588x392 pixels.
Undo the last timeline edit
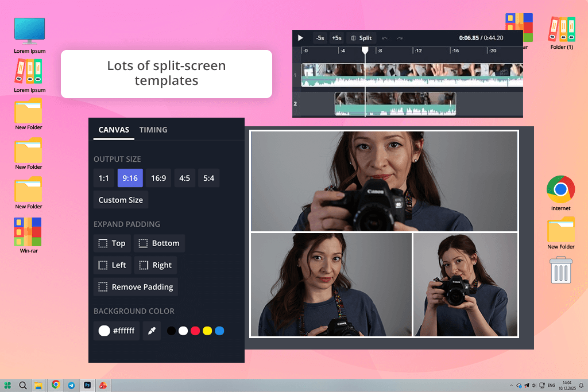click(384, 38)
